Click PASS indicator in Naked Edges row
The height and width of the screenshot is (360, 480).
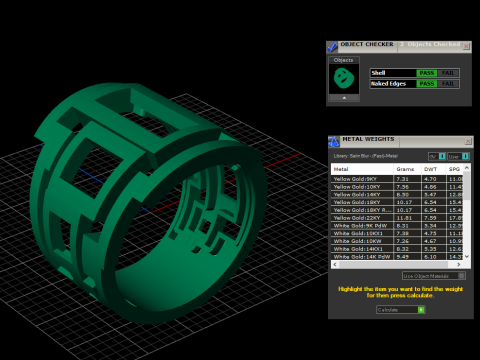(x=426, y=84)
